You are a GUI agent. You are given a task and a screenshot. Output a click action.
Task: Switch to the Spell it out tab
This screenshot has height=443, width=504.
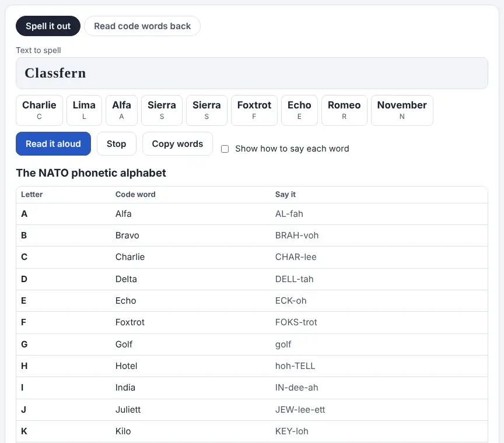[48, 26]
